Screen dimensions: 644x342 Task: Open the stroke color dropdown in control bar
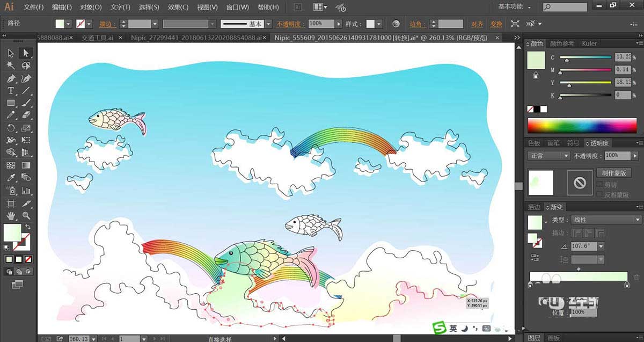click(89, 24)
